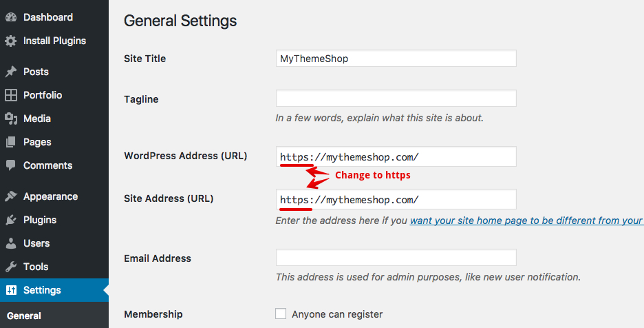The height and width of the screenshot is (328, 644).
Task: Click the WordPress Address URL field
Action: [396, 156]
